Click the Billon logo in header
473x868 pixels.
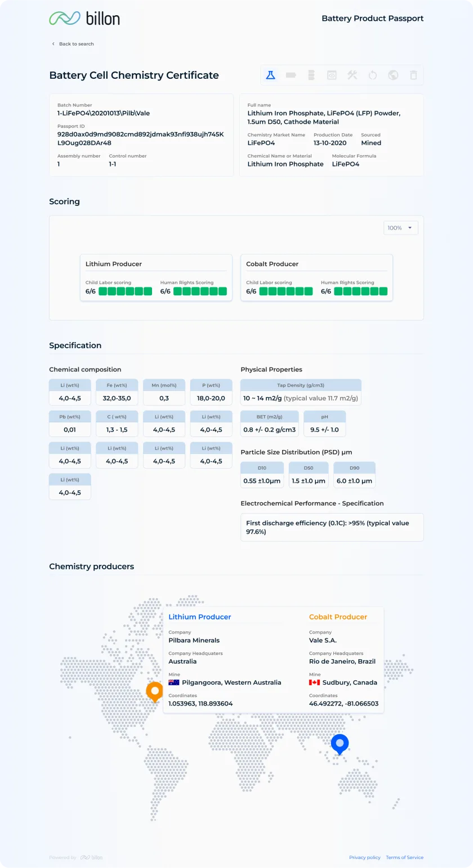[84, 18]
